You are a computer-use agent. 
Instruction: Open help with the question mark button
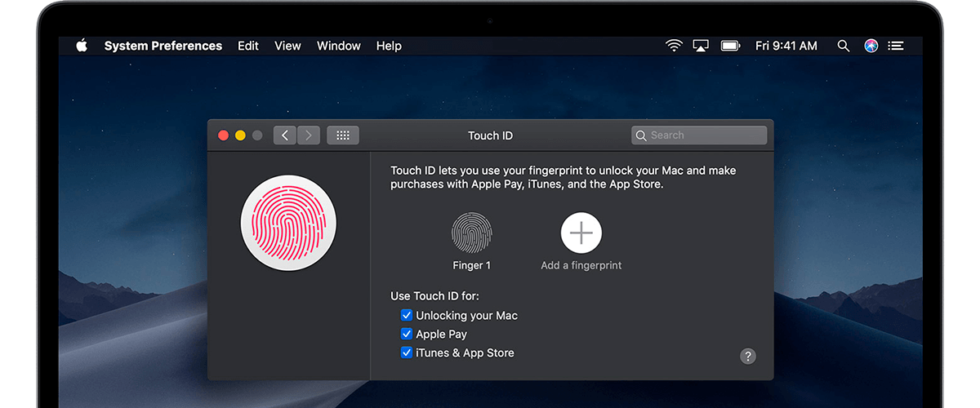(747, 356)
